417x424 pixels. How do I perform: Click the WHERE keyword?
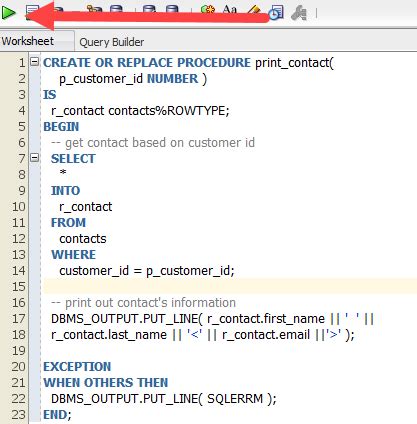click(x=74, y=255)
